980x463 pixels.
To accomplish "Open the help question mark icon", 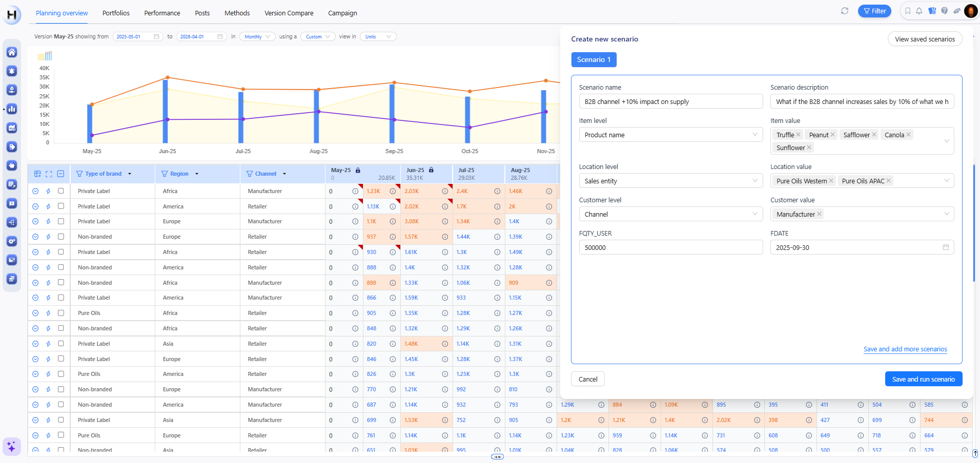I will 944,11.
